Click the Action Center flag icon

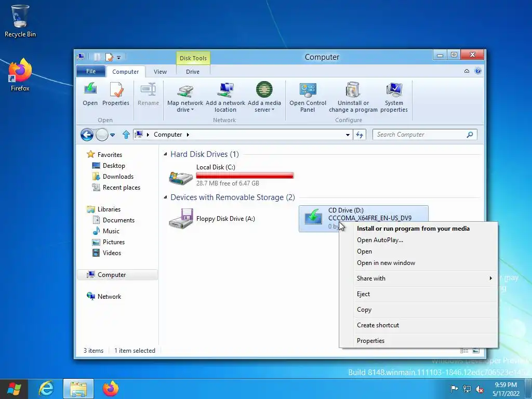pos(454,389)
